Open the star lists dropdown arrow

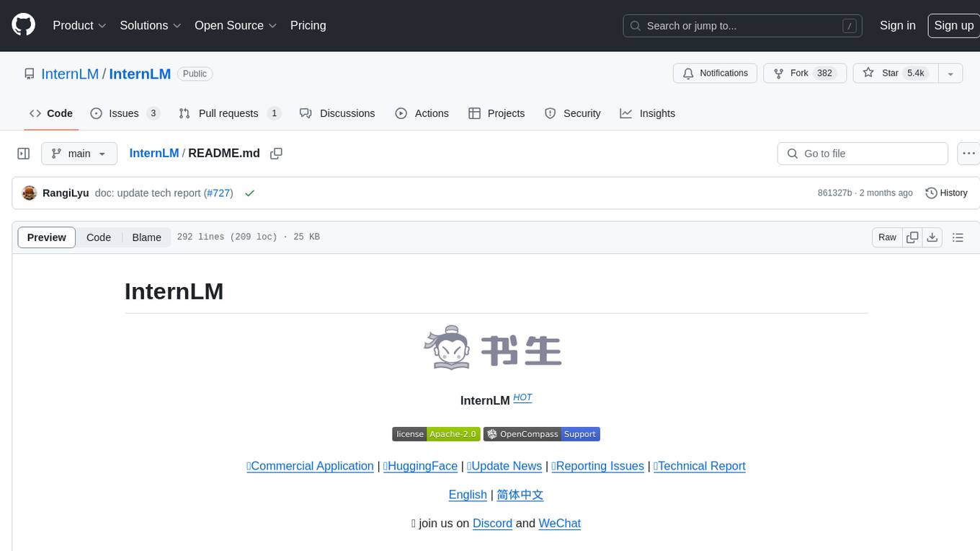950,74
